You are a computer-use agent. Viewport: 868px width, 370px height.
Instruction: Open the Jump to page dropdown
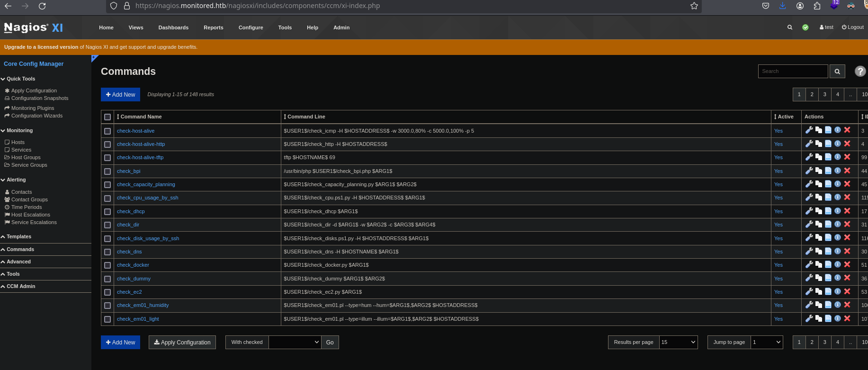pos(767,342)
